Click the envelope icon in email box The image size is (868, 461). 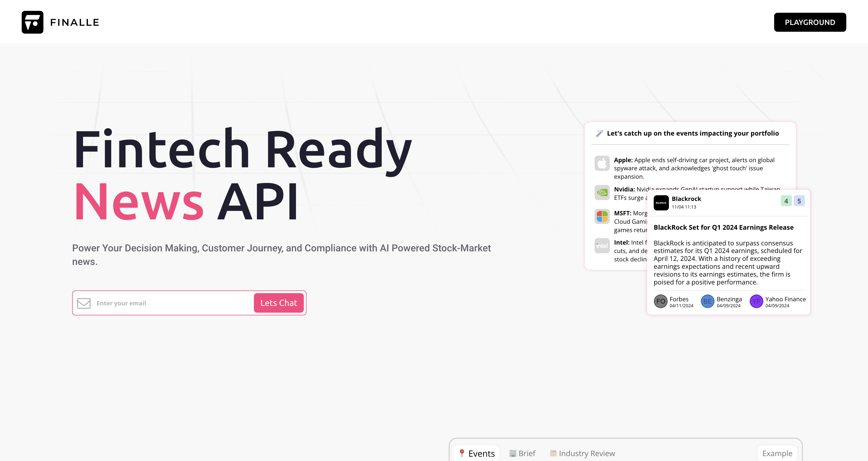point(84,303)
